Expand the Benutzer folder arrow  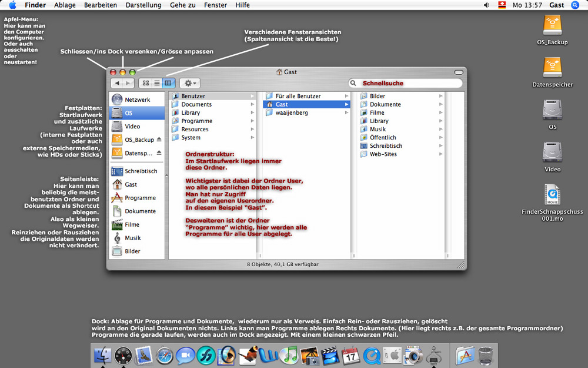click(x=252, y=96)
